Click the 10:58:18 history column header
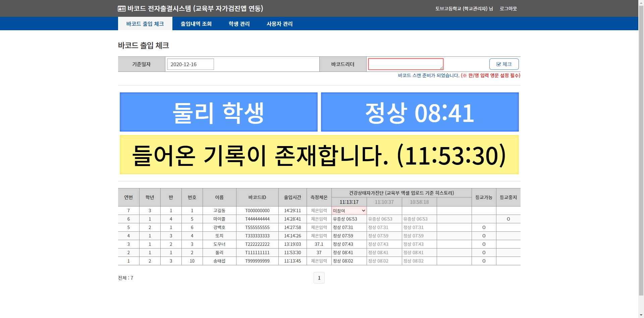644x318 pixels. (419, 202)
